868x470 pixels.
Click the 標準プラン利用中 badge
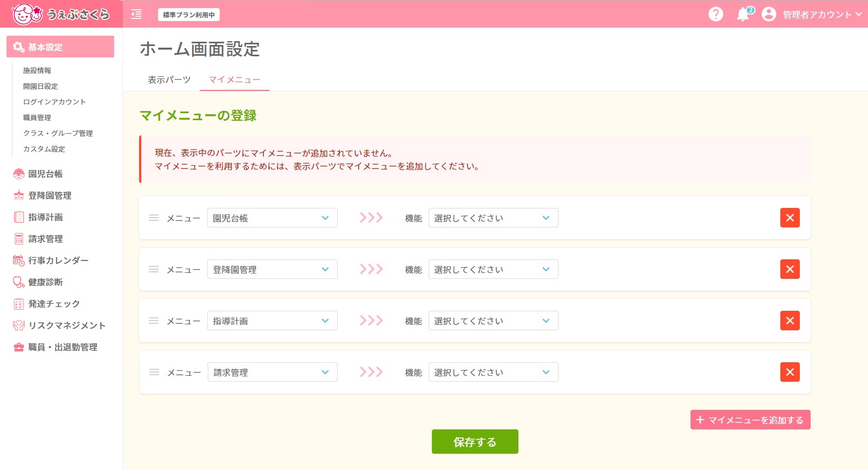coord(189,15)
